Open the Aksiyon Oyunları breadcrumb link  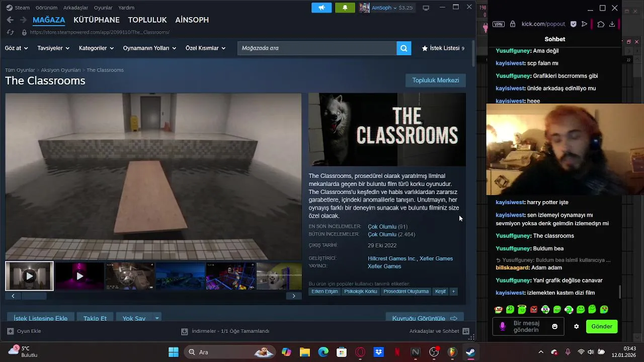pyautogui.click(x=61, y=70)
